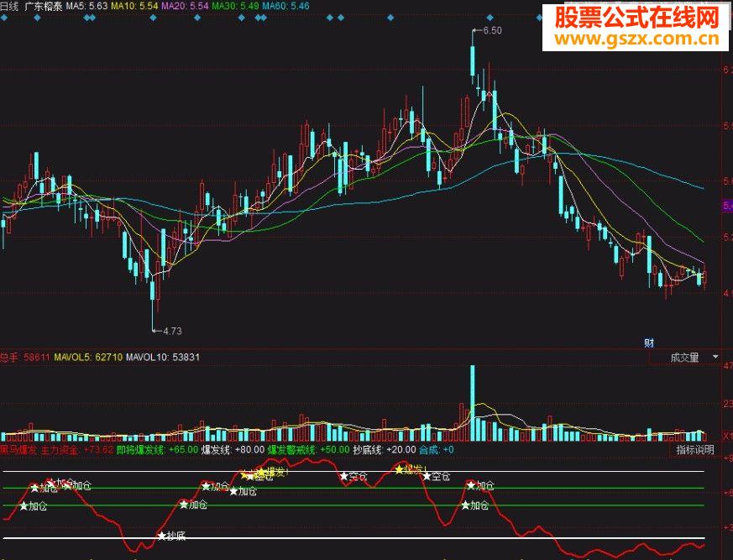The width and height of the screenshot is (733, 560).
Task: Click the 总手 58611 volume label
Action: pos(25,357)
